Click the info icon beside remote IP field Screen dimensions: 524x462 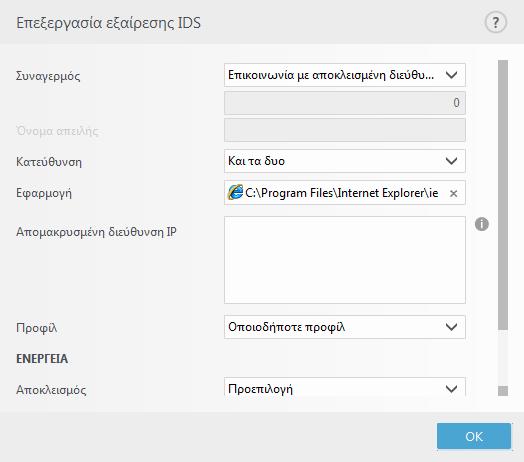coord(482,224)
